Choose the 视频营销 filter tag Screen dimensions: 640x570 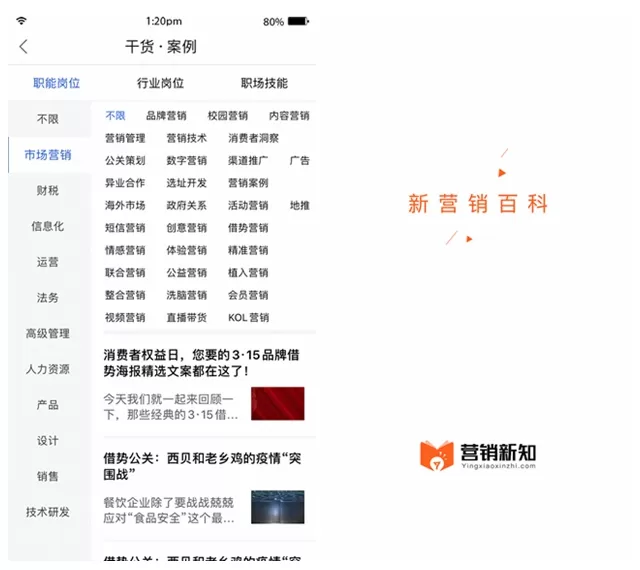[125, 318]
